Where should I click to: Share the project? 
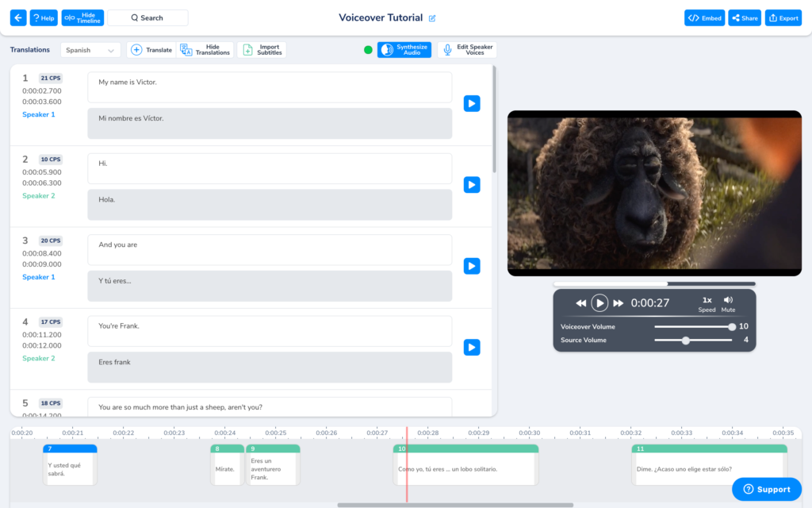point(744,17)
